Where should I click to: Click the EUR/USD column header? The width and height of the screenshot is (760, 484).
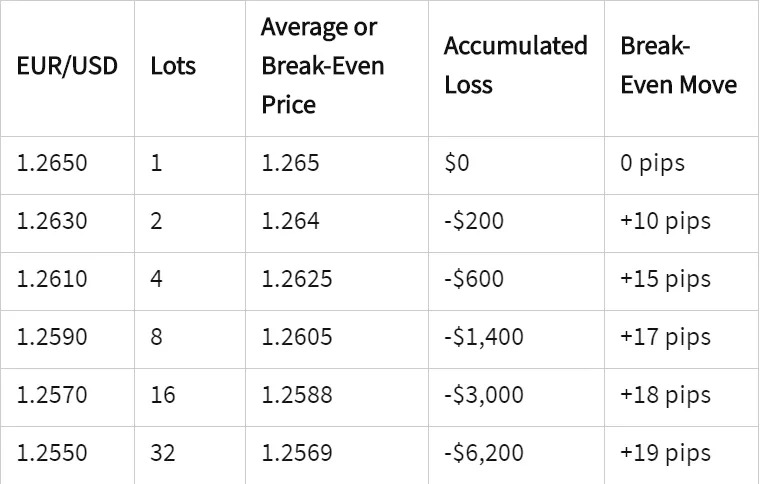[x=67, y=67]
